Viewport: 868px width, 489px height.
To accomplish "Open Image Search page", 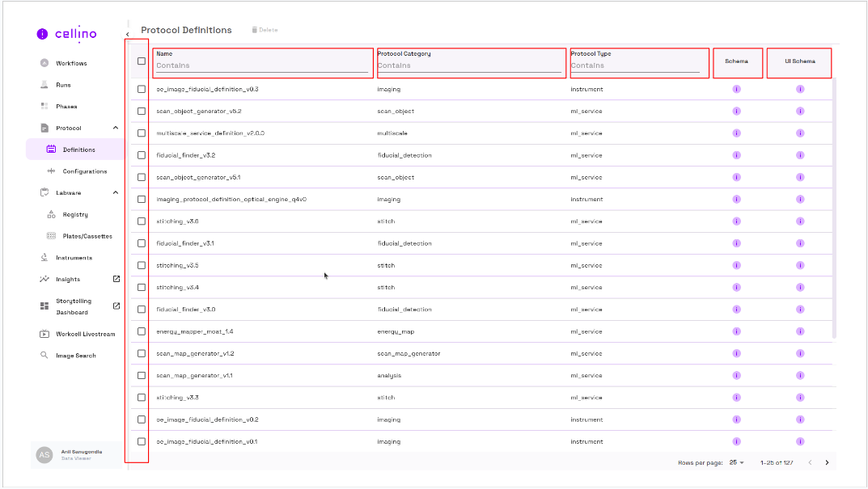I will (x=75, y=356).
